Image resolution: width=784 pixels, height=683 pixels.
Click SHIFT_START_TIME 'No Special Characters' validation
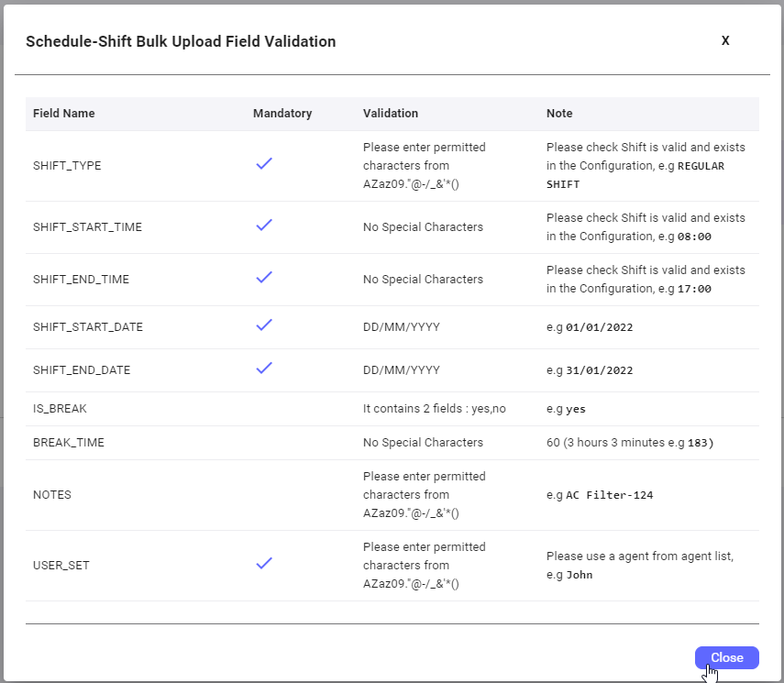423,227
